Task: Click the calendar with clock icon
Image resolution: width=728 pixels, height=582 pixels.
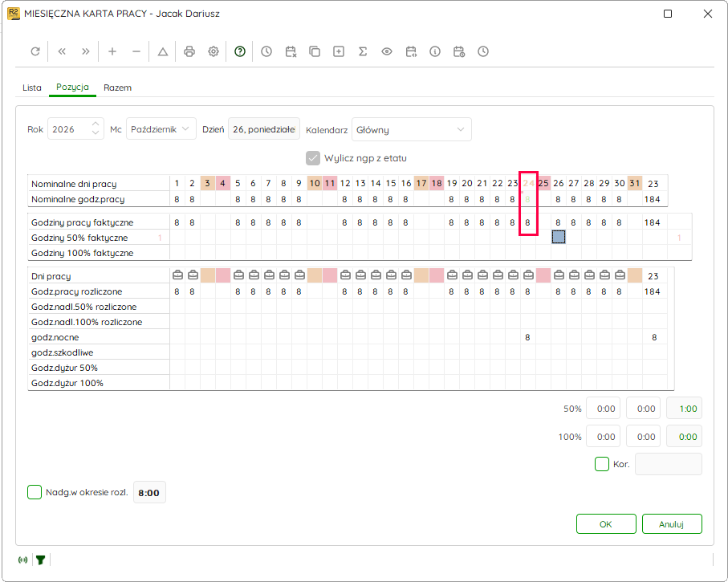Action: coord(459,51)
